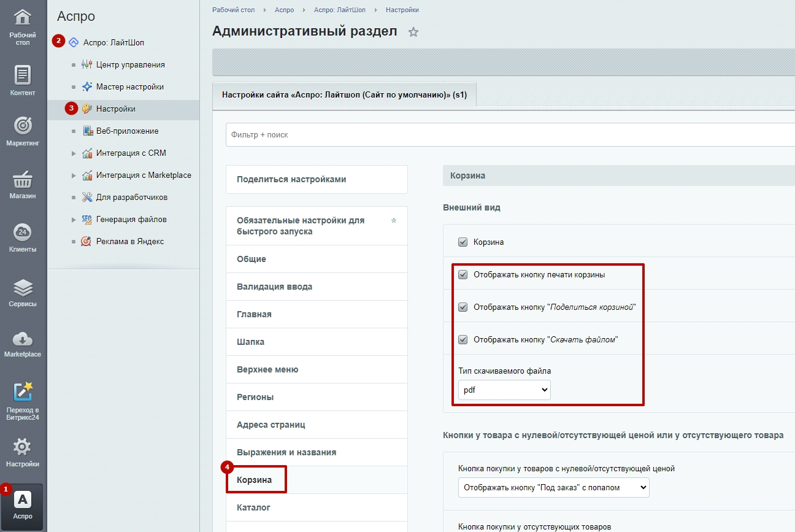Viewport: 795px width, 532px height.
Task: Follow the Аспро breadcrumb link
Action: (x=284, y=10)
